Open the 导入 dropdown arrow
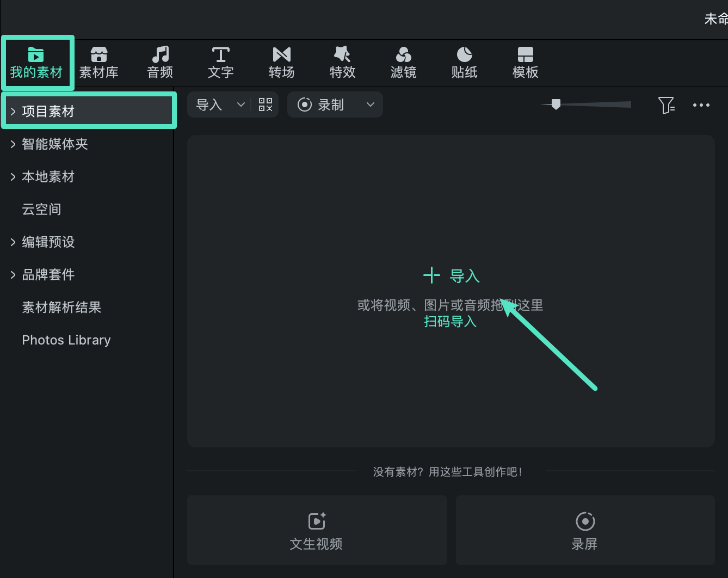The height and width of the screenshot is (578, 728). (x=240, y=104)
